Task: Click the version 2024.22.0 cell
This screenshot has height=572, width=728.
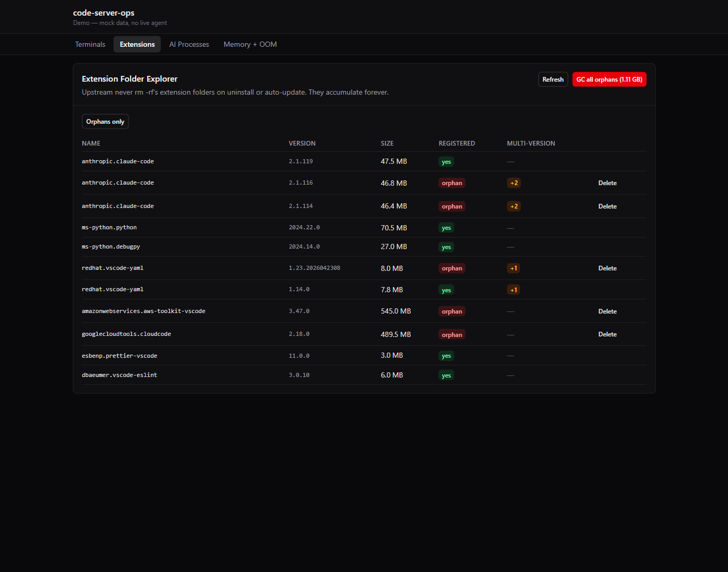Action: [304, 227]
